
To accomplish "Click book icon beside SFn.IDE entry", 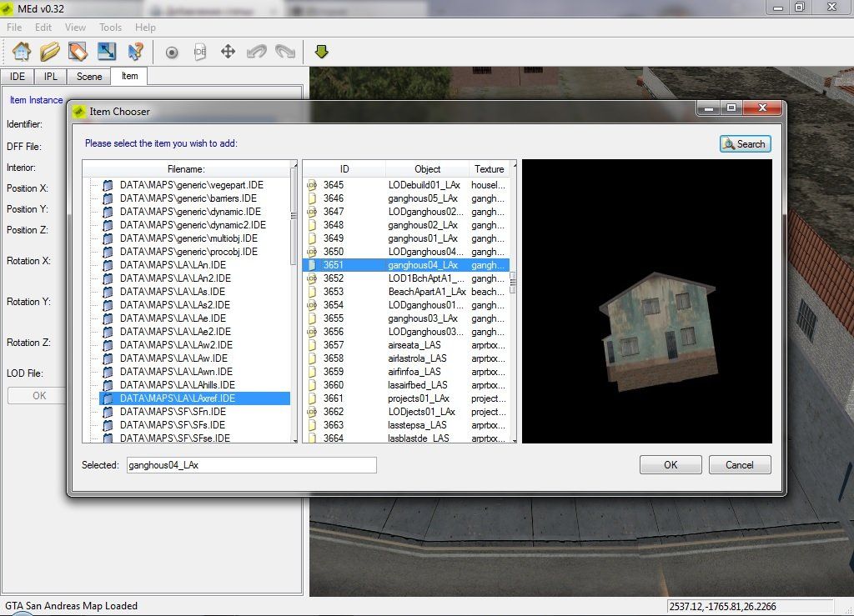I will click(108, 412).
